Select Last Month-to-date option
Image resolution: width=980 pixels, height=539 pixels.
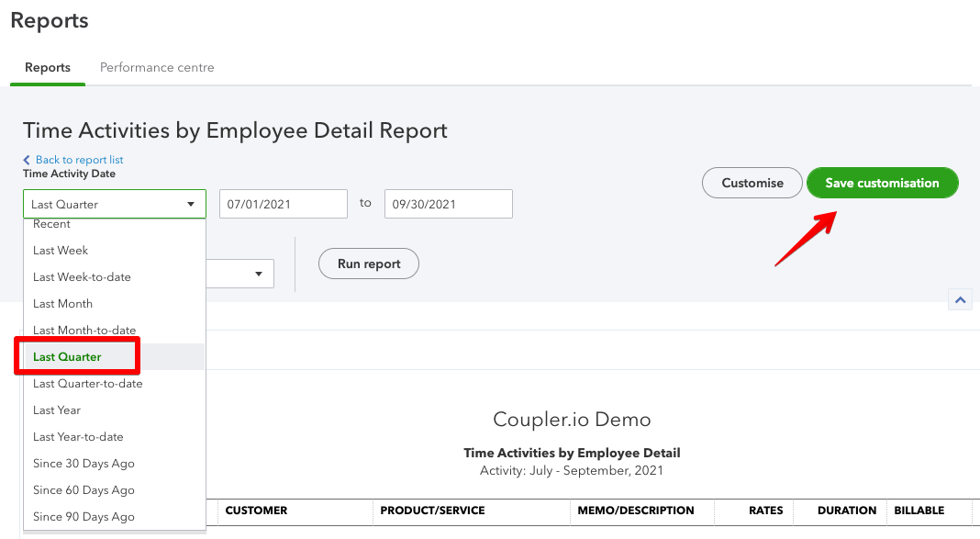(x=84, y=330)
